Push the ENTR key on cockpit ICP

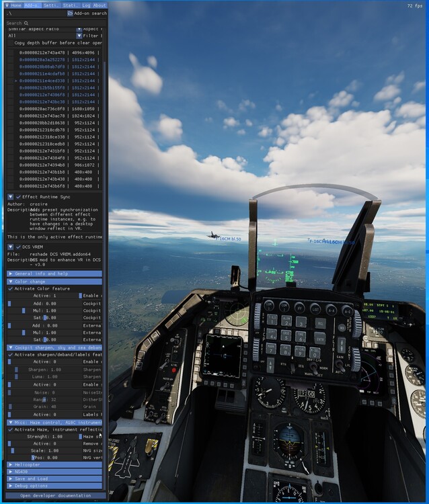320,339
